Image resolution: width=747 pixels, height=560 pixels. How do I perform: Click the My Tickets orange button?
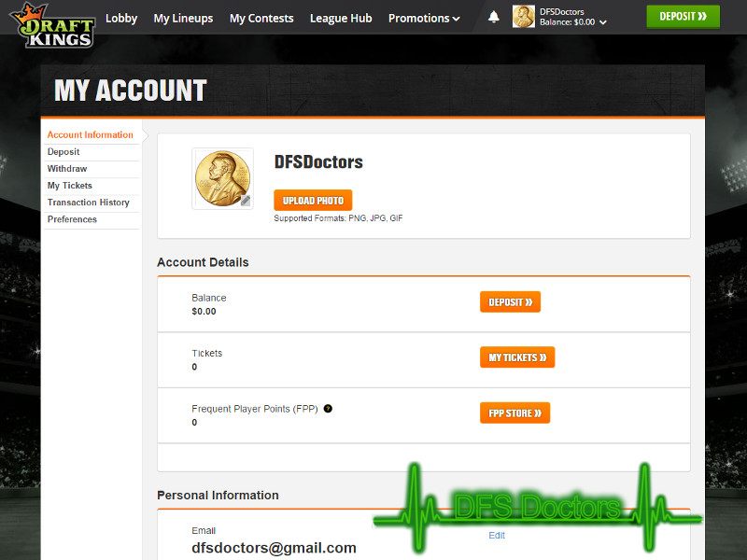pos(517,357)
